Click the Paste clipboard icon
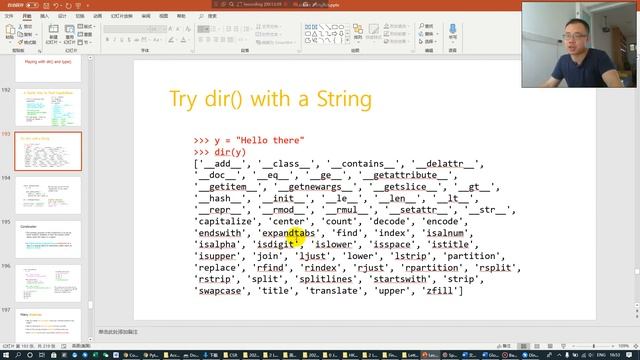640x360 pixels. 10,30
